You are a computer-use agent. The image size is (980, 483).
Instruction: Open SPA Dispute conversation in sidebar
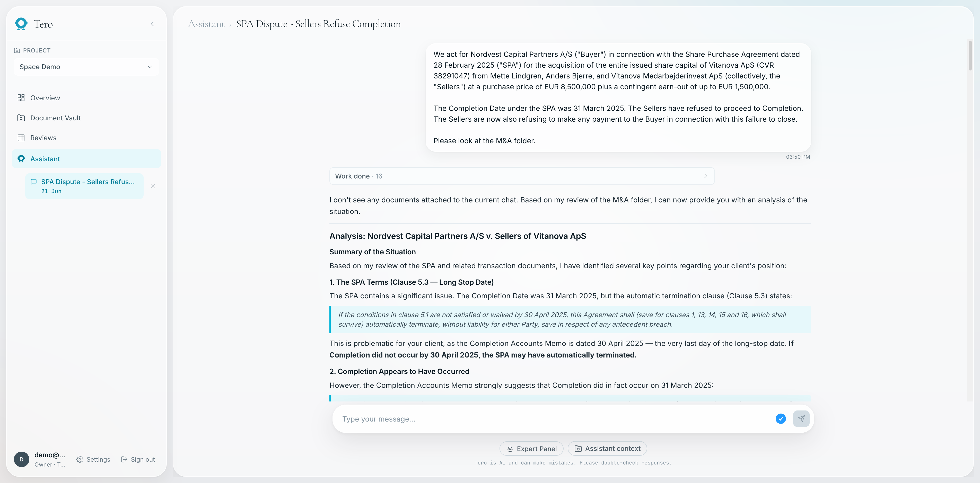(84, 186)
